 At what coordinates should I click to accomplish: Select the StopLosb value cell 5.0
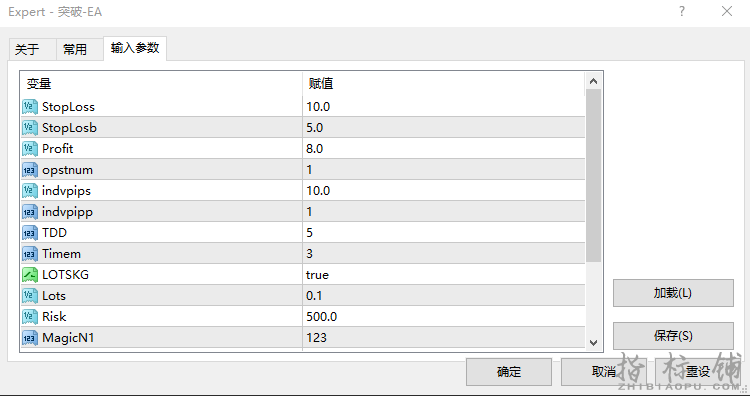click(444, 128)
